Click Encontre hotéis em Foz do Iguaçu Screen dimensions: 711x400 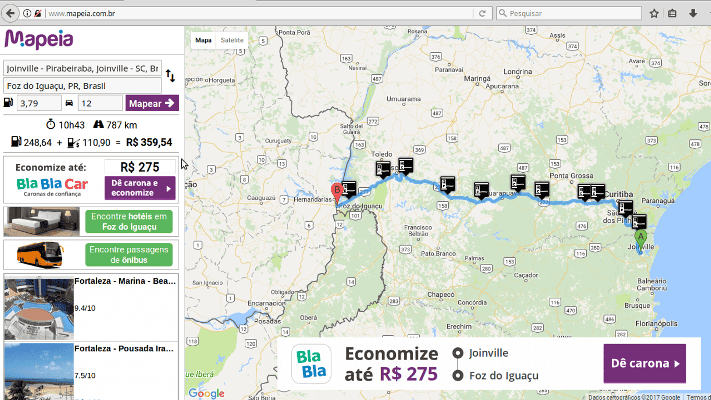[129, 221]
